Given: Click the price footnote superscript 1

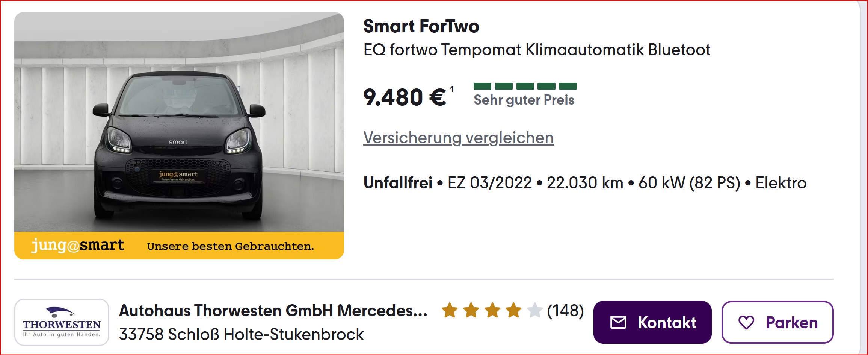Looking at the screenshot, I should (452, 90).
